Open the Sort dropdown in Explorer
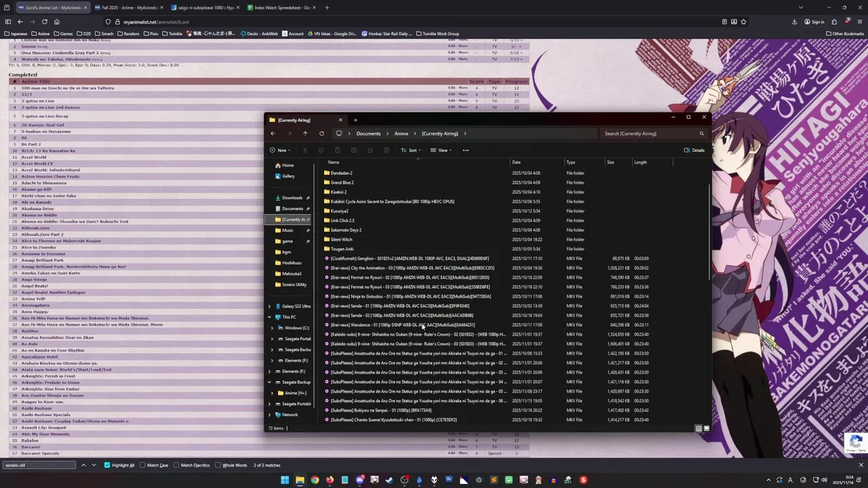868x488 pixels. pos(411,150)
